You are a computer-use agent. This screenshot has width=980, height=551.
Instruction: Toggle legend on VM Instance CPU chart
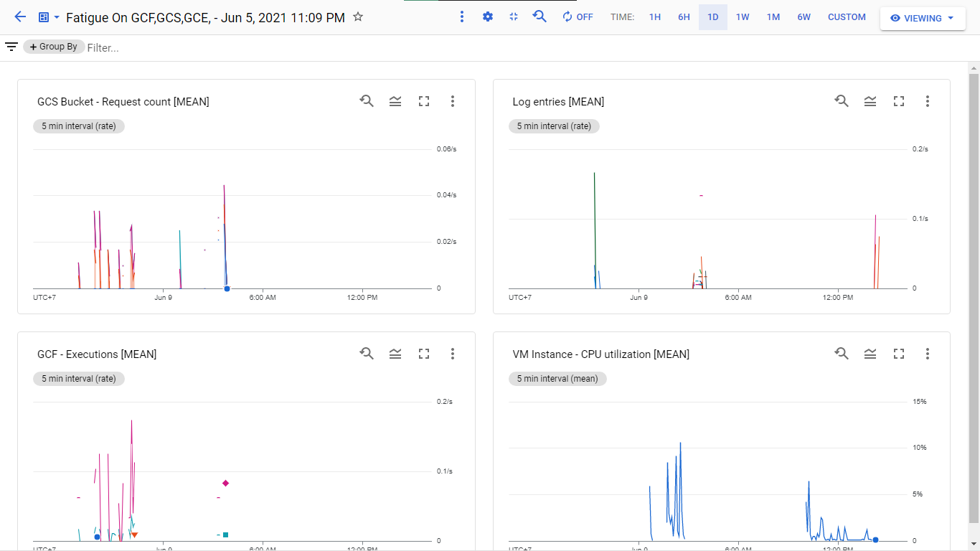coord(870,354)
